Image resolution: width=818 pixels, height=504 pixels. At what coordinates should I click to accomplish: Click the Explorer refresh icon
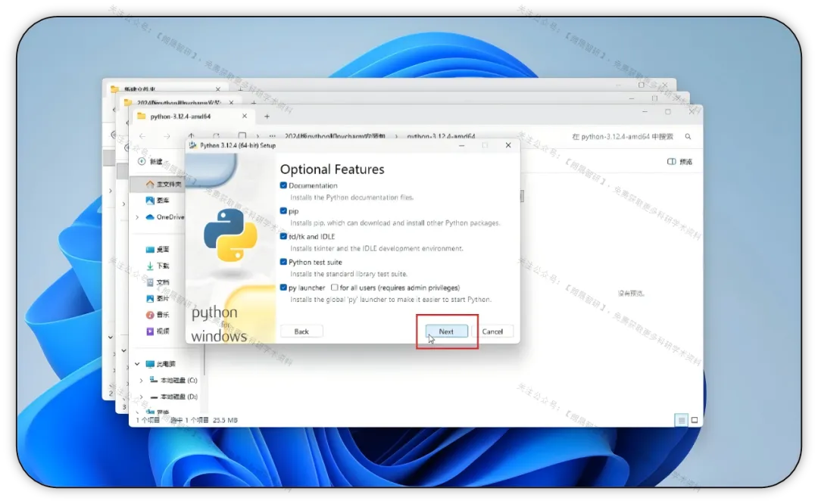(x=217, y=136)
